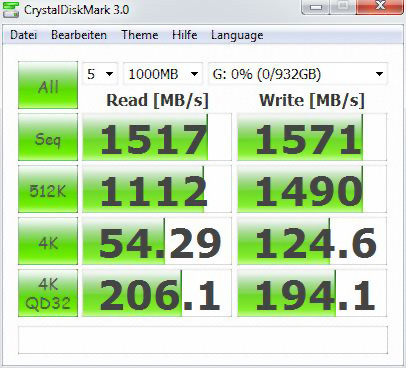Screen dimensions: 406x368
Task: Close the CrystalDiskMark window
Action: (x=380, y=7)
